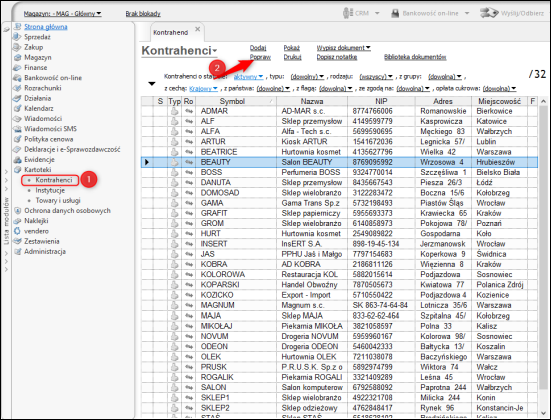The height and width of the screenshot is (420, 551).
Task: Open the Biblioteka dokumentów link
Action: (x=415, y=57)
